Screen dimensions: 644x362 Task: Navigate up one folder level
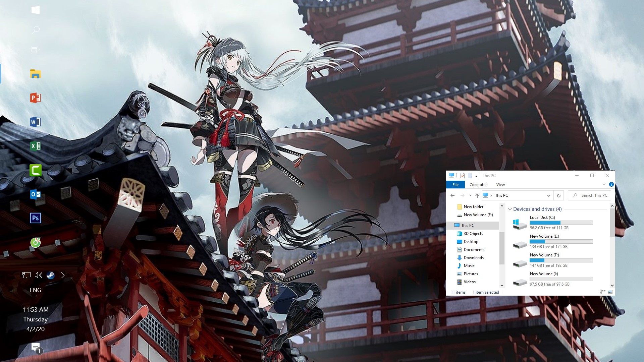click(x=477, y=195)
